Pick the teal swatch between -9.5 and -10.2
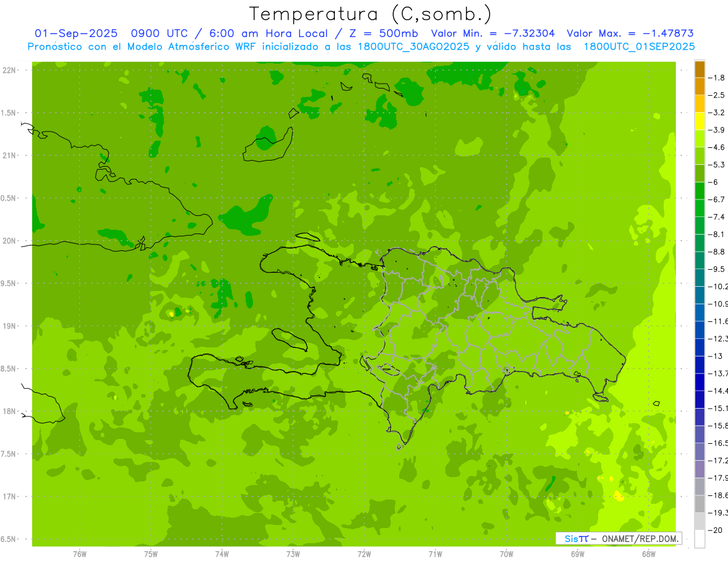Screen dimensions: 728x562 coord(699,278)
